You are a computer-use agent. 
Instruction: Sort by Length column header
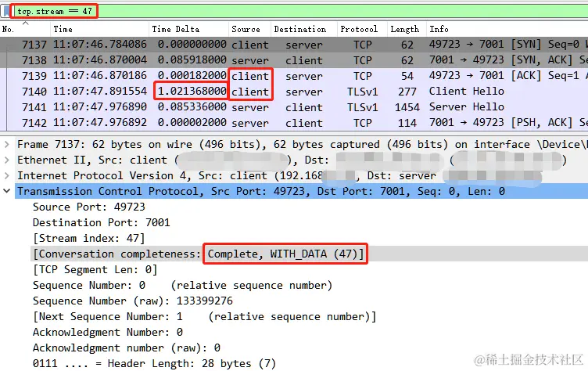point(407,29)
